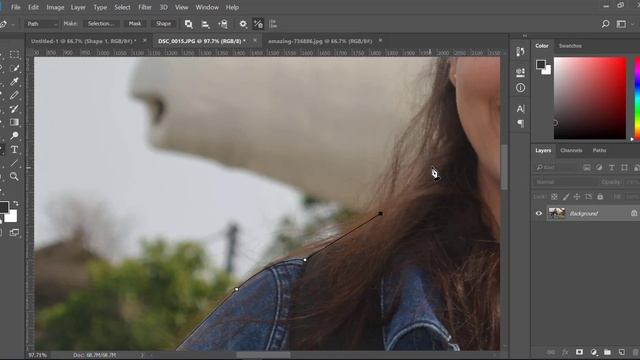
Task: Open pen tool preset picker arrow
Action: (13, 24)
